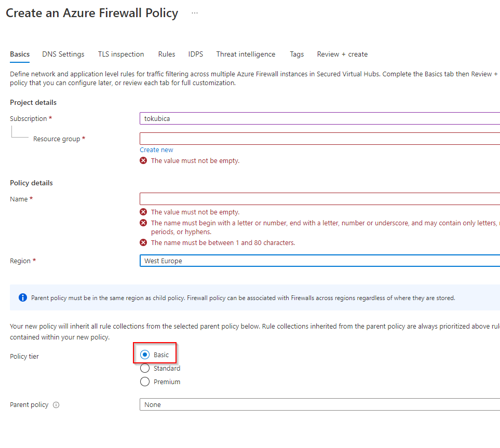
Task: Click into the policy Name text field
Action: pos(319,199)
